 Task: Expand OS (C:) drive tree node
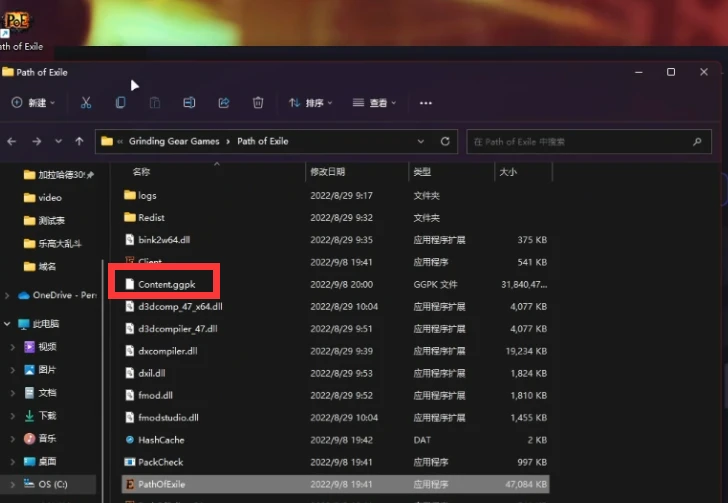point(13,484)
